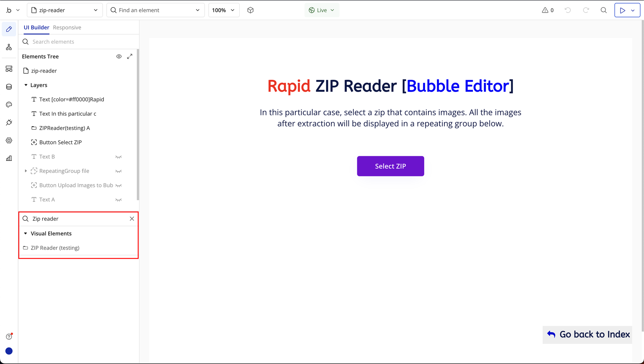Open the Data tab database icon

tap(9, 87)
